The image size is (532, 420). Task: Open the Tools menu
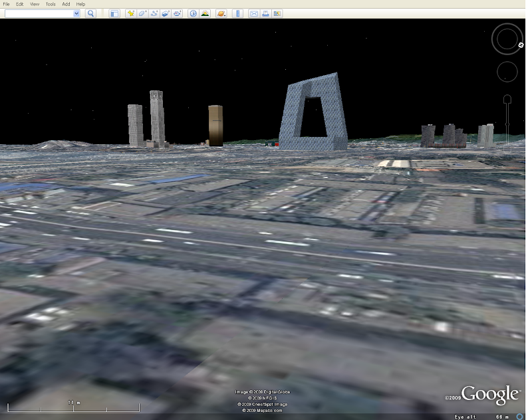[x=51, y=4]
